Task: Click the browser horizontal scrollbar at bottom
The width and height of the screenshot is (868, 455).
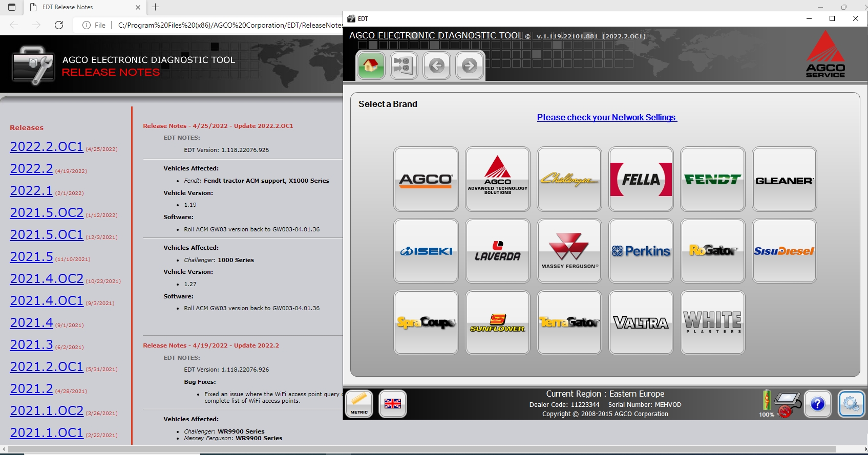Action: coord(422,449)
